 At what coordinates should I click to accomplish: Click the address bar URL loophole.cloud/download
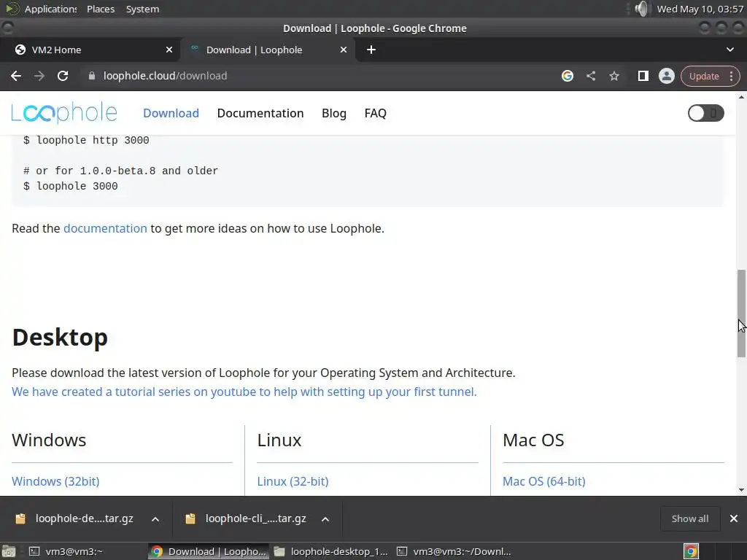[x=165, y=76]
